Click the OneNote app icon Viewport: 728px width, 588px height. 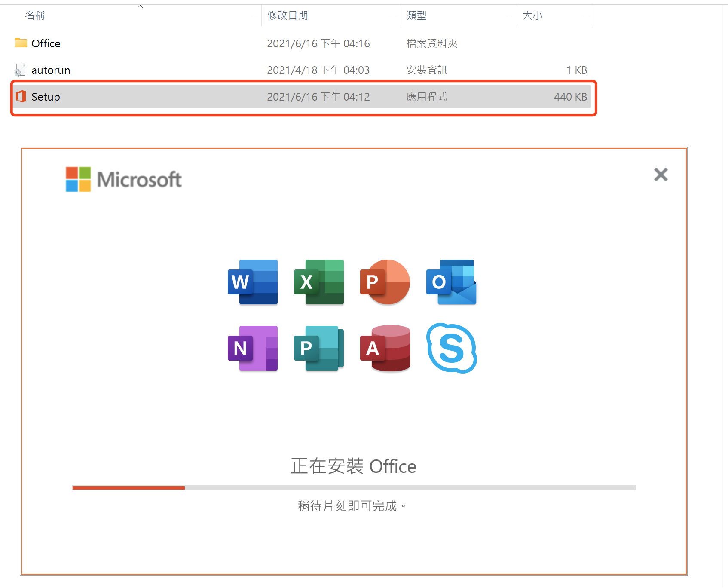[x=253, y=348]
